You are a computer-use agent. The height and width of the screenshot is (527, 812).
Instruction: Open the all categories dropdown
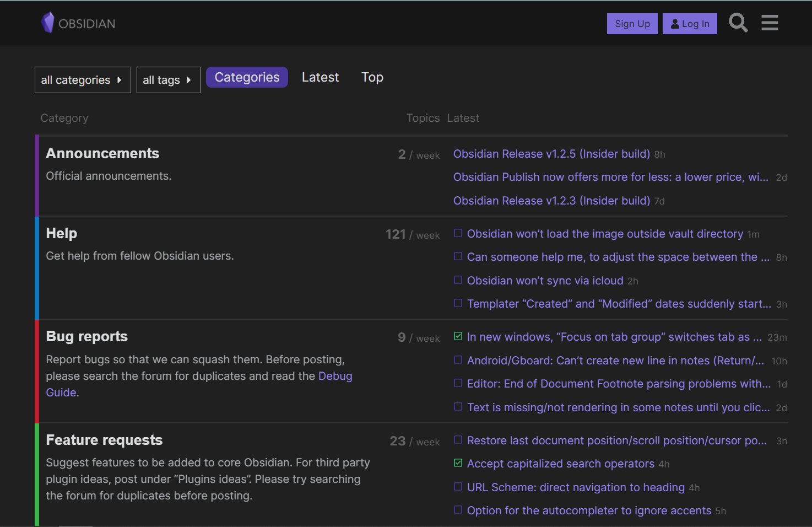[82, 79]
